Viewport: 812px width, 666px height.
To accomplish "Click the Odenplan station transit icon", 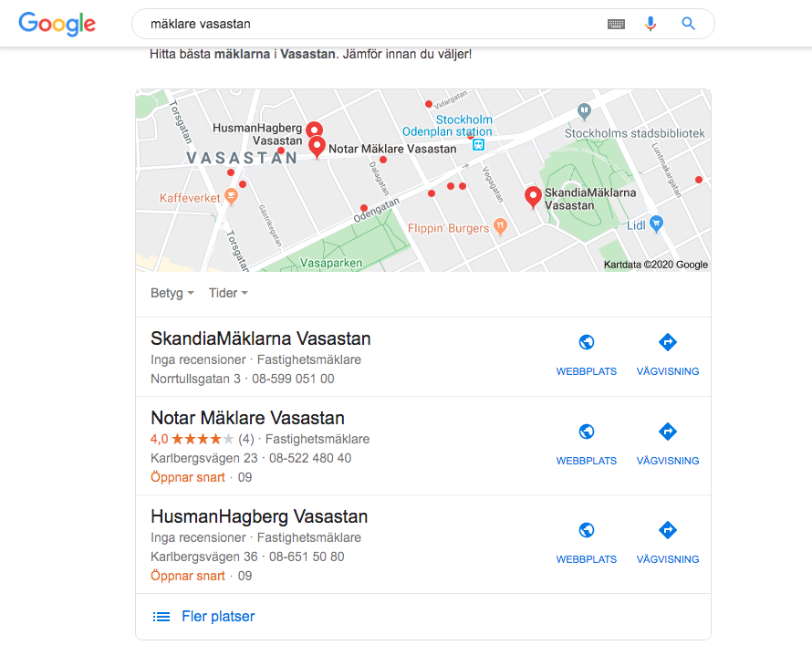I will coord(478,144).
